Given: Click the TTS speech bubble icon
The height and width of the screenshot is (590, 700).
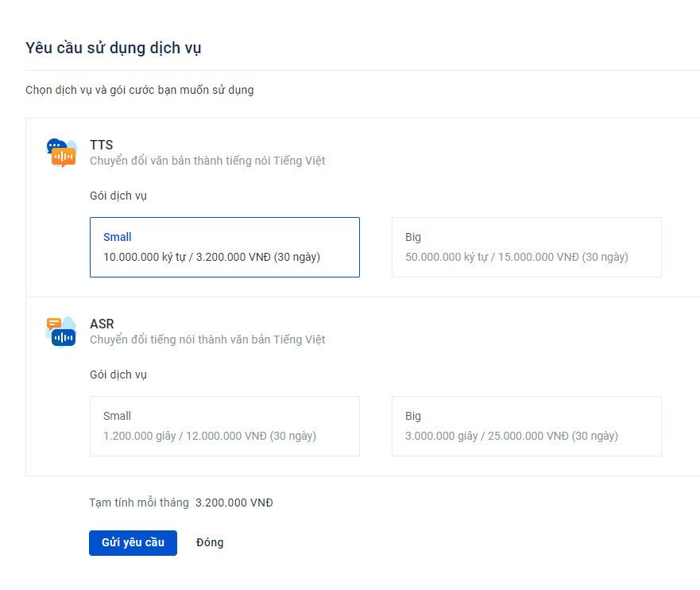Looking at the screenshot, I should [61, 153].
